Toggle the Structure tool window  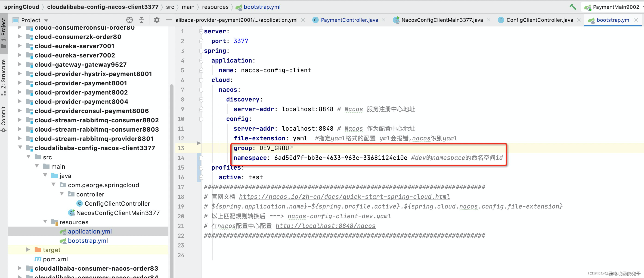click(3, 77)
